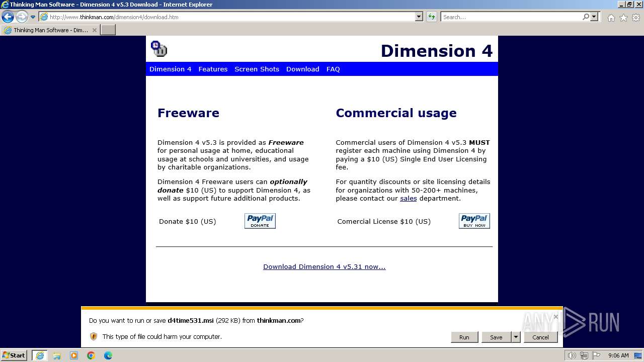Click the PayPal Buy Now button
644x362 pixels.
click(x=474, y=221)
